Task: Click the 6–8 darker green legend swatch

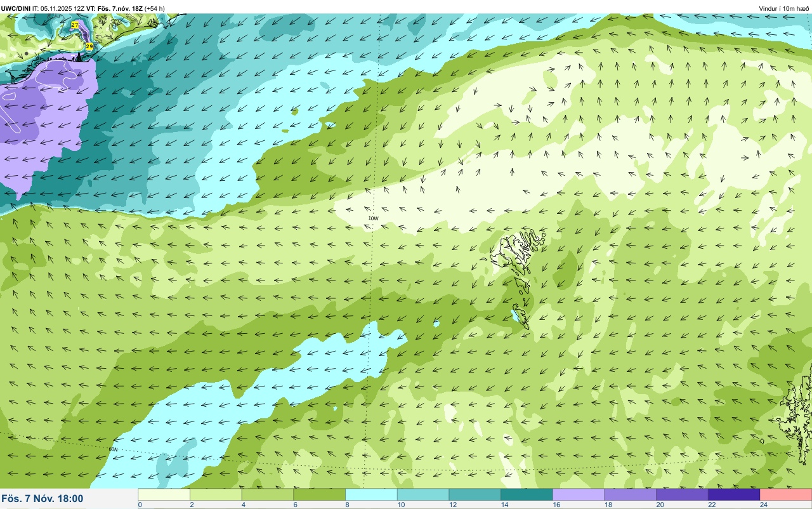Action: pos(319,494)
